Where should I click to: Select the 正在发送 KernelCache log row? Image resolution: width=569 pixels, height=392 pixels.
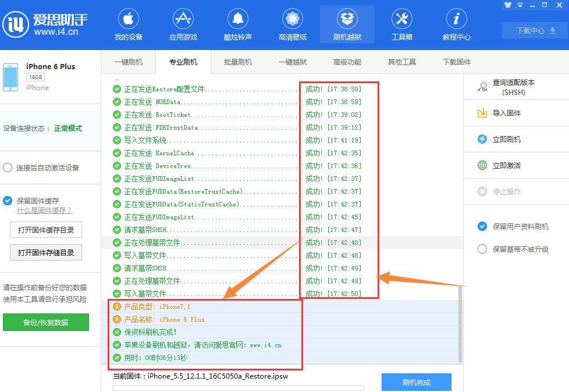tap(282, 153)
